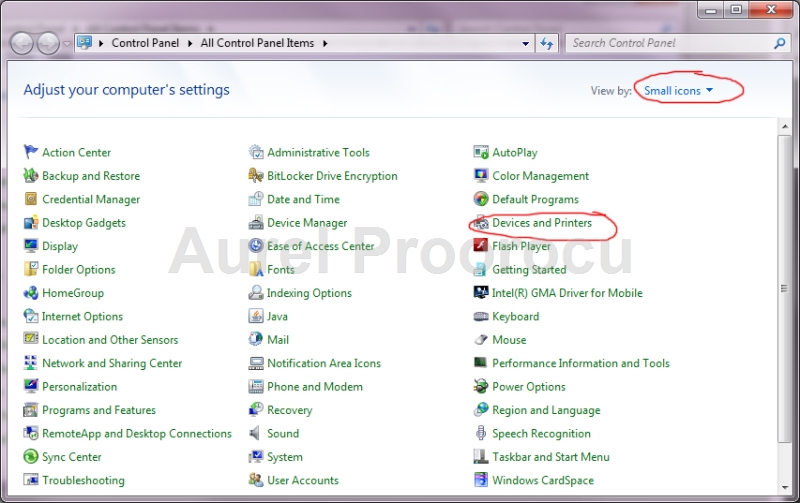800x503 pixels.
Task: Open the recent pages dropdown beside Forward
Action: pyautogui.click(x=66, y=44)
